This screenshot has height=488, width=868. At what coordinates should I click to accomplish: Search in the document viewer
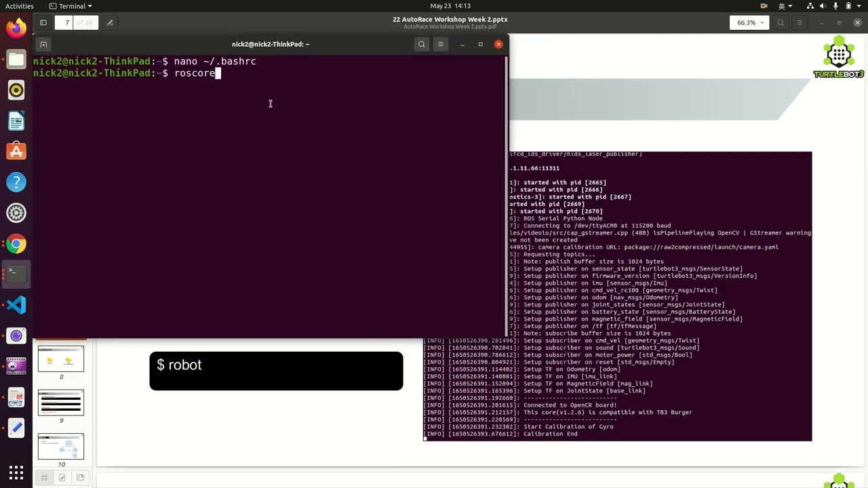click(781, 22)
